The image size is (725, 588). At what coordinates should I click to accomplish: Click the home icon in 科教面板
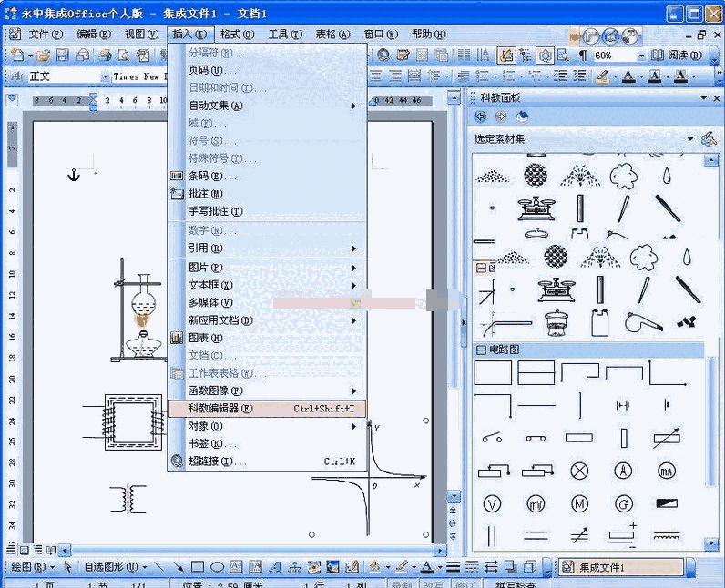(x=522, y=117)
